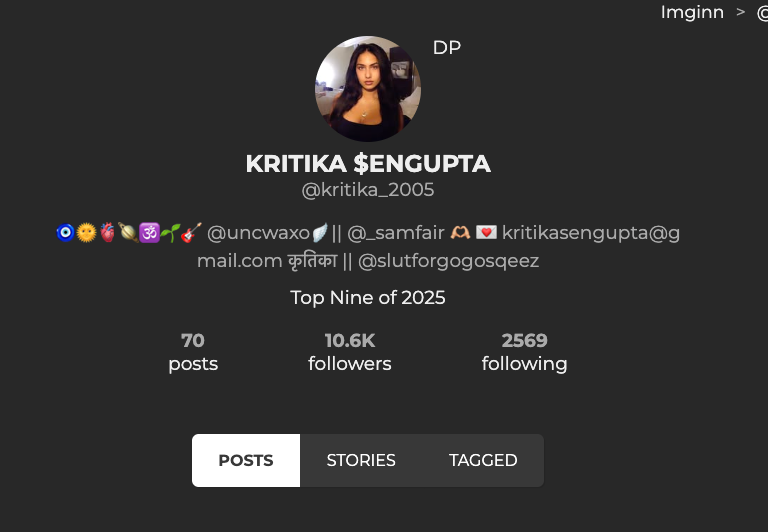Open the @_samfair mention
768x532 pixels.
[x=396, y=233]
